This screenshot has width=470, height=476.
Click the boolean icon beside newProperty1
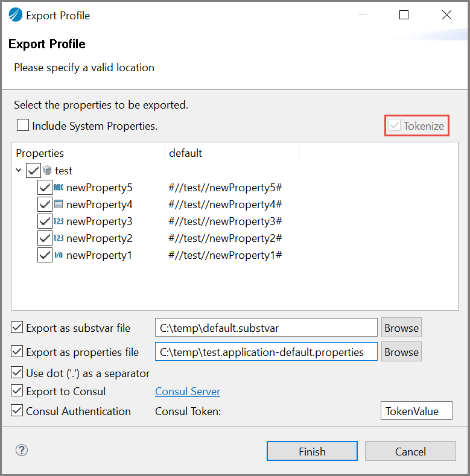click(x=59, y=255)
